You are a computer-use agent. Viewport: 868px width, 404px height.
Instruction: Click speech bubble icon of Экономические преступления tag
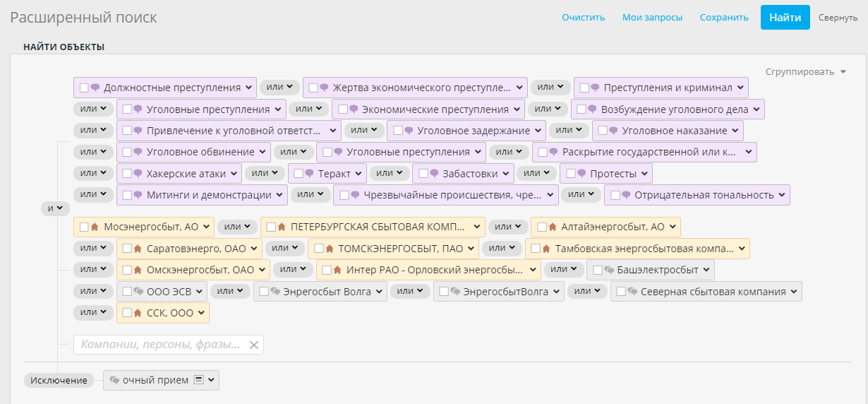point(354,109)
